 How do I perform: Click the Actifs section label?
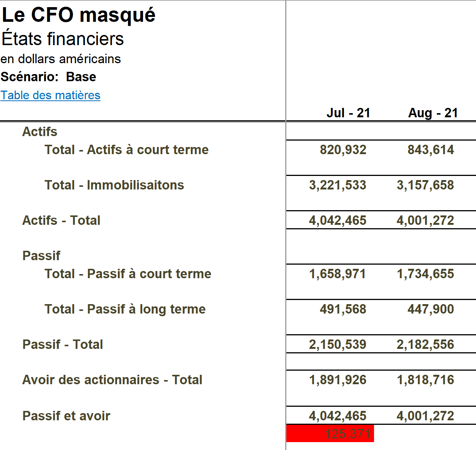click(40, 132)
